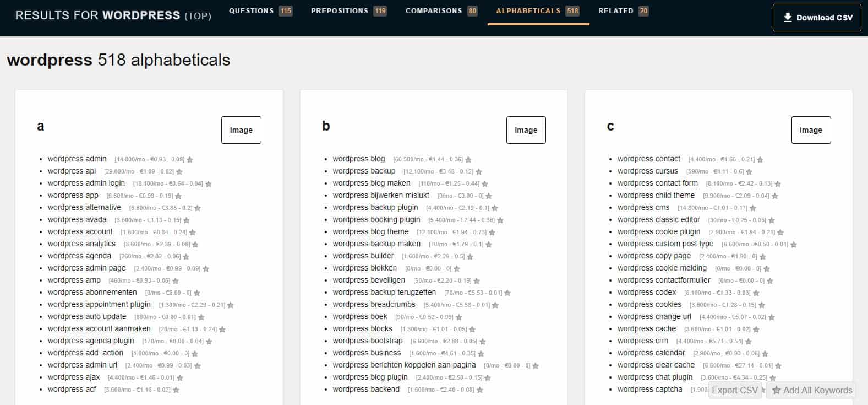Open the 'wordpress beveiligen' keyword link
Viewport: 868px width, 405px height.
pyautogui.click(x=369, y=280)
